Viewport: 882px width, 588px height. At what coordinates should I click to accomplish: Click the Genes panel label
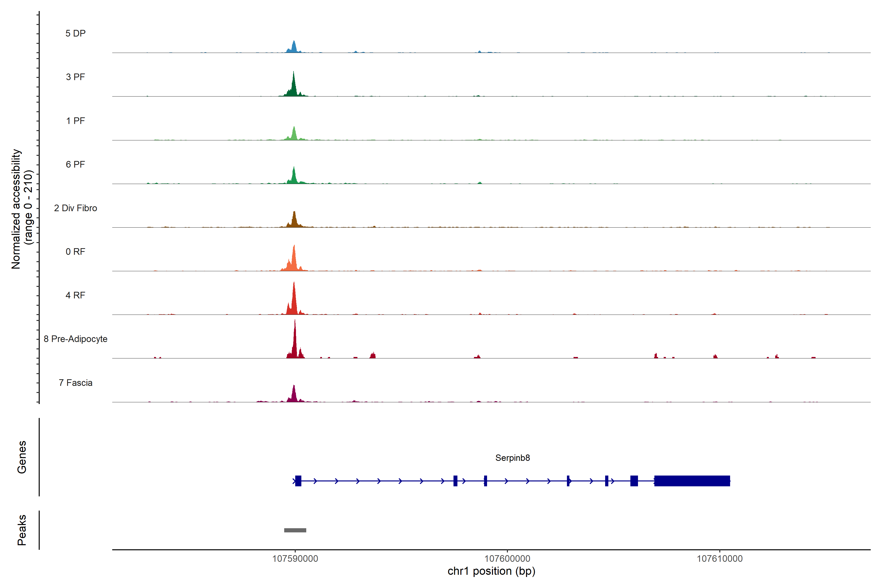[22, 457]
